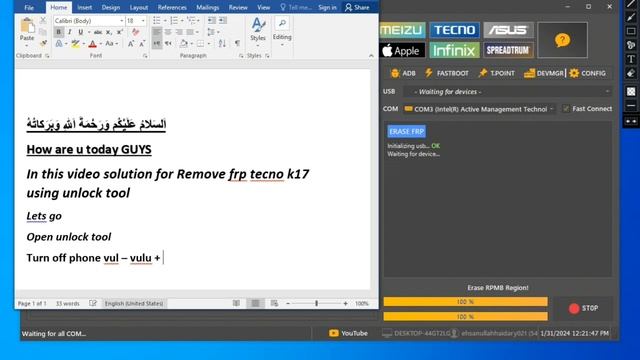Image resolution: width=640 pixels, height=360 pixels.
Task: Toggle the Fast Connect checkbox
Action: coord(565,109)
